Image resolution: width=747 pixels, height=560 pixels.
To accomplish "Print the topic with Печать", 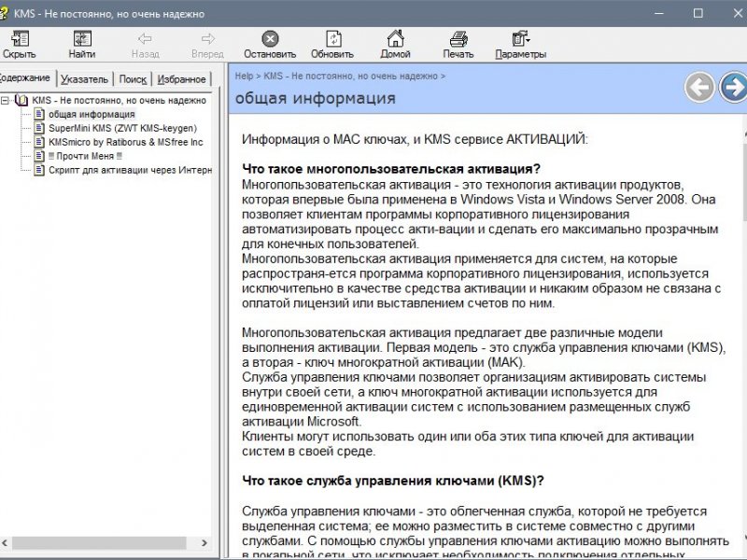I will (458, 44).
